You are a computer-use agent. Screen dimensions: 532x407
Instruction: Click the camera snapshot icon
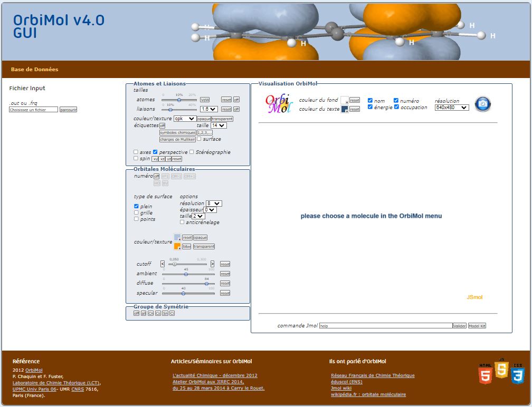(482, 104)
